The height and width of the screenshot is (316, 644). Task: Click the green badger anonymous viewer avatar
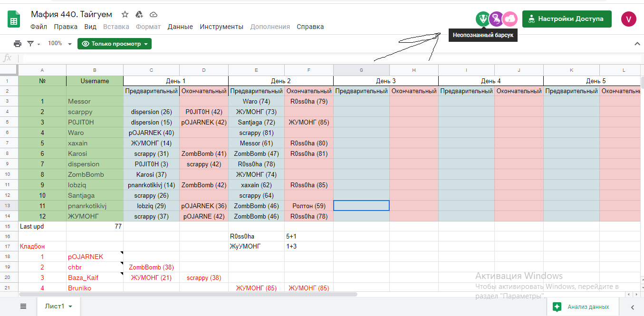pos(483,19)
